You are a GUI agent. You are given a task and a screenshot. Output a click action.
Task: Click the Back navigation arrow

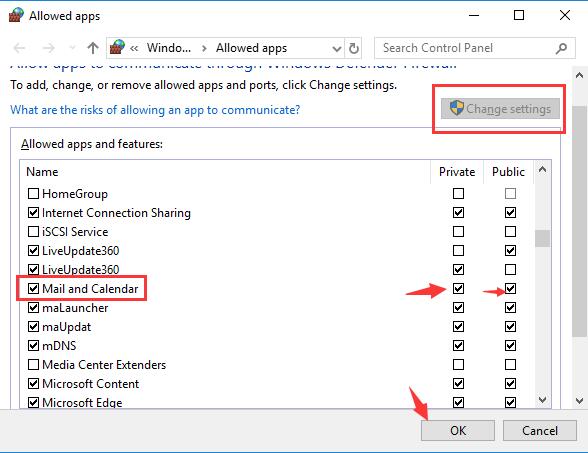[19, 48]
